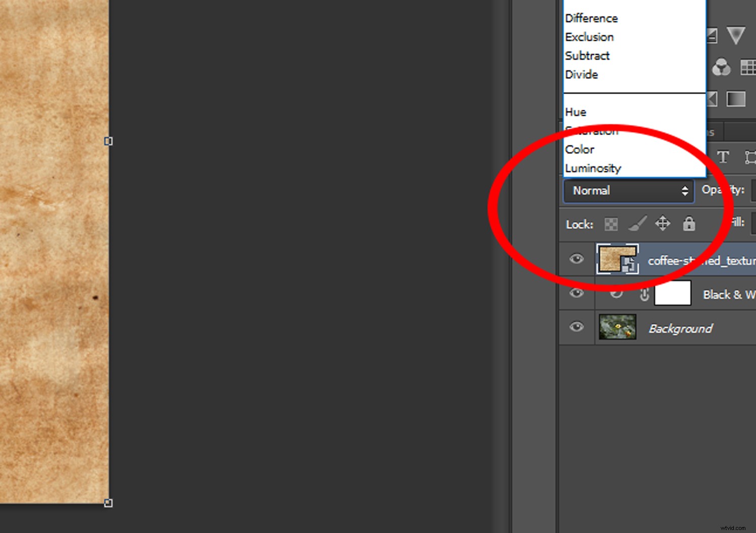Screen dimensions: 756x533
Task: Hide the coffee-stained texture layer
Action: [x=576, y=258]
